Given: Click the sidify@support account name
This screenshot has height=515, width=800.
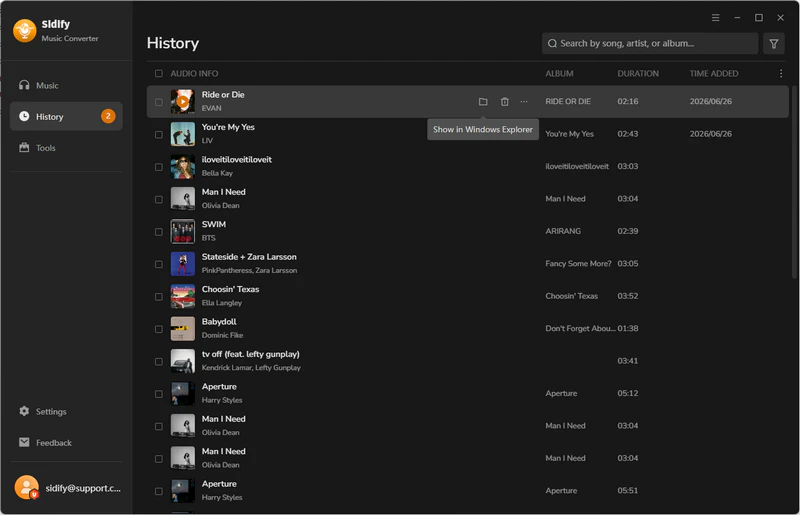Looking at the screenshot, I should click(x=83, y=488).
